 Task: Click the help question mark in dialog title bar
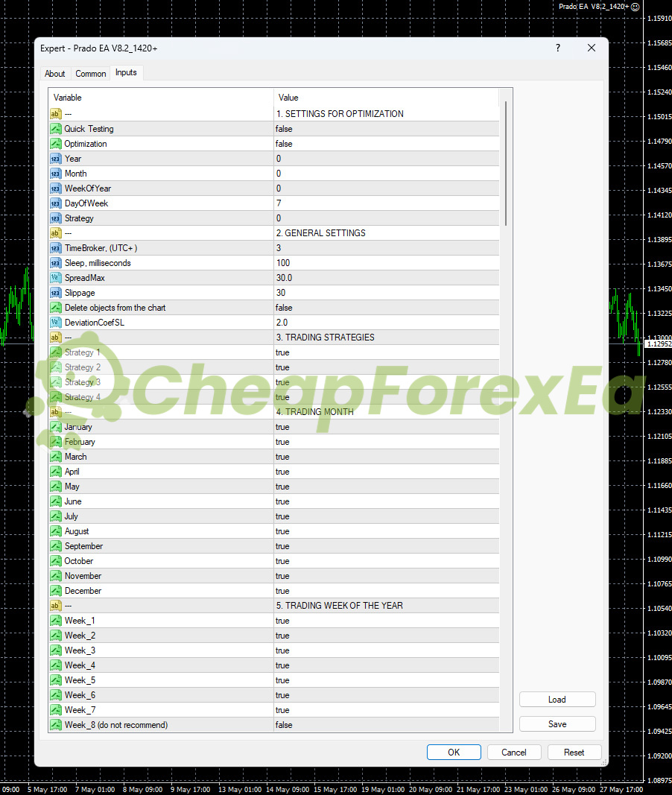(x=558, y=48)
